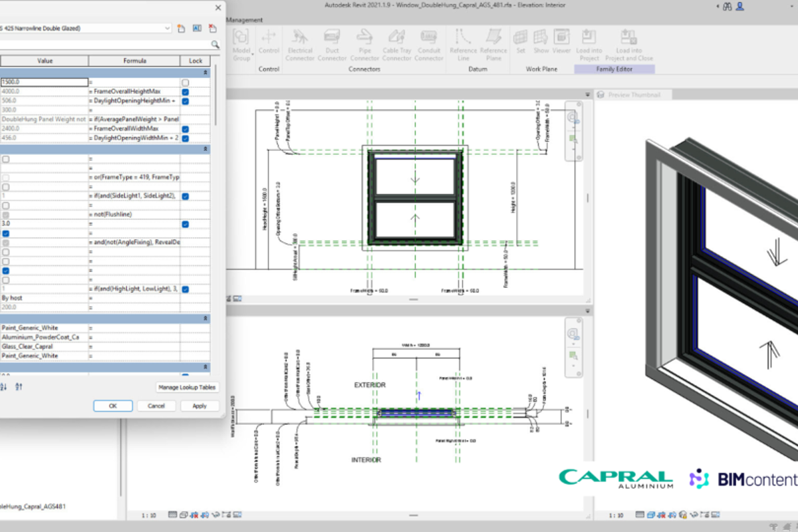
Task: Collapse the group below the Paint_Generic_White rows
Action: 205,367
